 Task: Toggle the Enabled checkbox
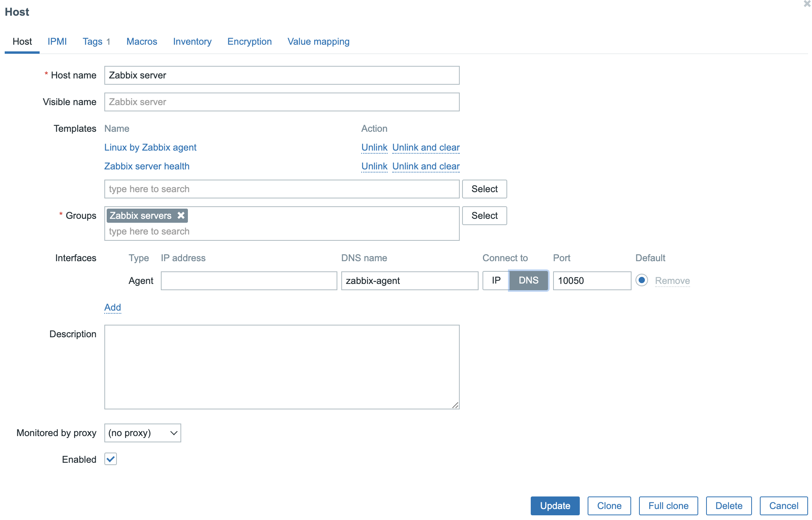tap(111, 459)
